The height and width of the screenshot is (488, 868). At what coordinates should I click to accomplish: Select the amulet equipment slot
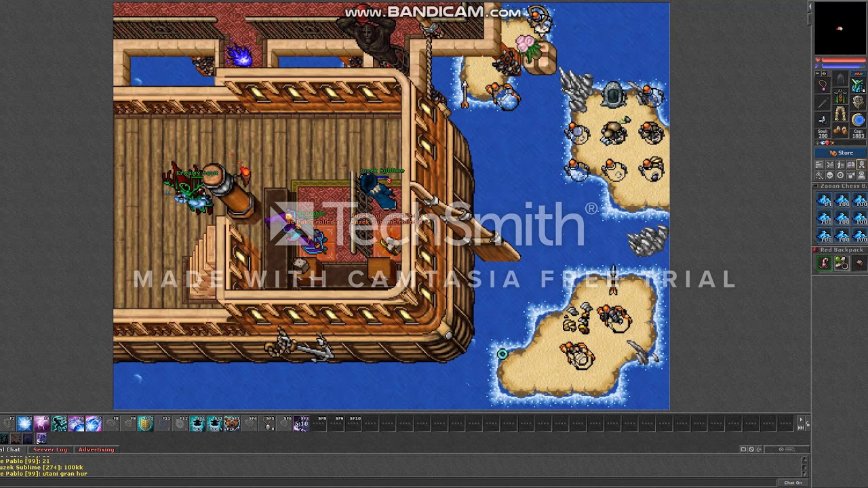(x=823, y=85)
